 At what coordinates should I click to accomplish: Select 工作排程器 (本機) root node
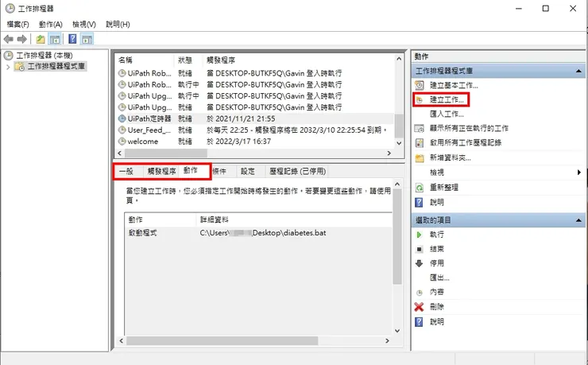[44, 56]
